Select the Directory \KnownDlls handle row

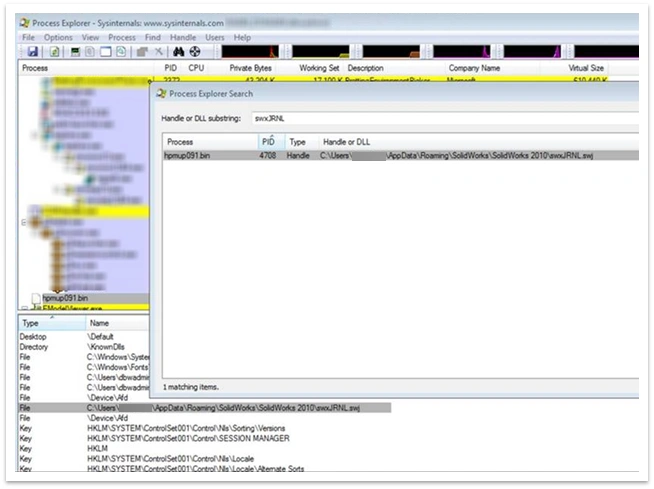[84, 347]
